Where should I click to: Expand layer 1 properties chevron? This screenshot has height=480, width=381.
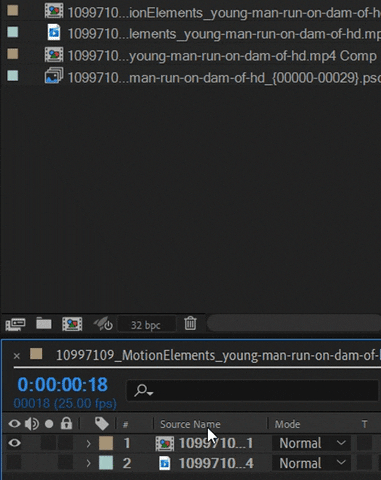click(88, 443)
